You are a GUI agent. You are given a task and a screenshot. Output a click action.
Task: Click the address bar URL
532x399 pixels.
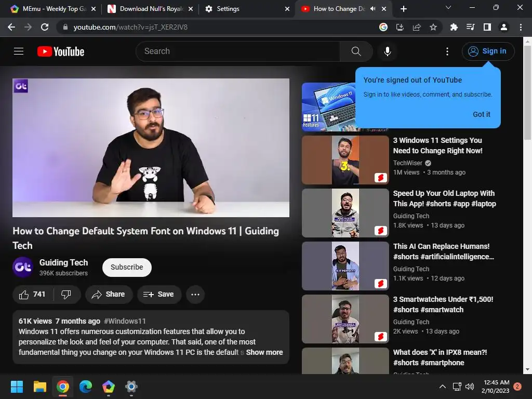130,27
